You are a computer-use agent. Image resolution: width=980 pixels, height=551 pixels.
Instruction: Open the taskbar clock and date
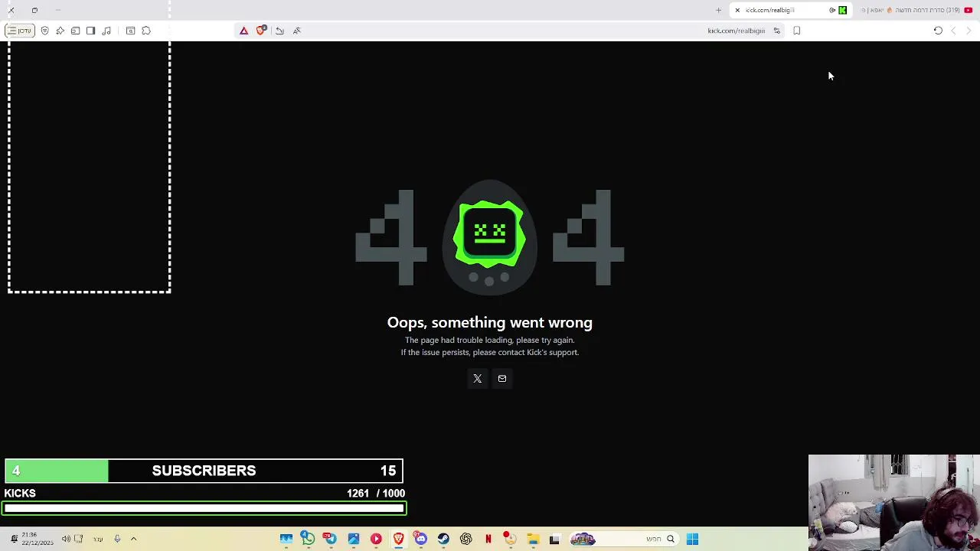pyautogui.click(x=37, y=539)
